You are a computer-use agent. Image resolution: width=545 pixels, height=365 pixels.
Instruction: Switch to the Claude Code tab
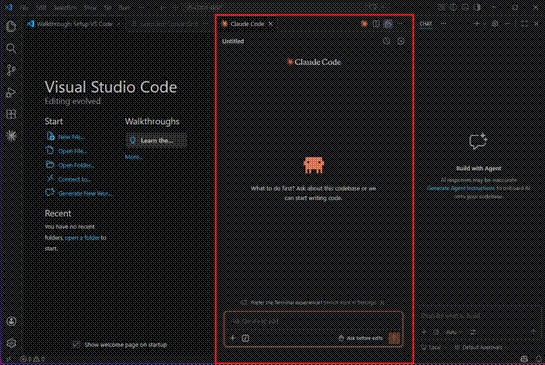coord(247,24)
